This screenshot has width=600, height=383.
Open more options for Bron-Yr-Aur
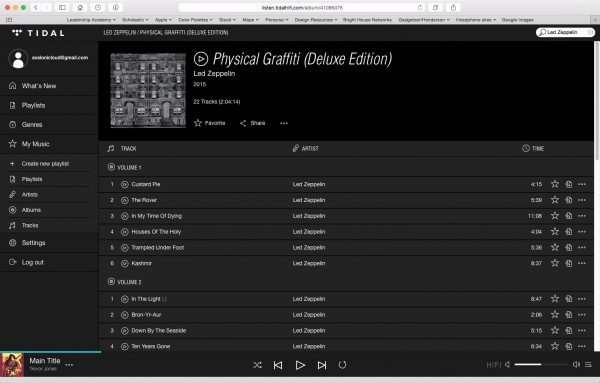[582, 315]
